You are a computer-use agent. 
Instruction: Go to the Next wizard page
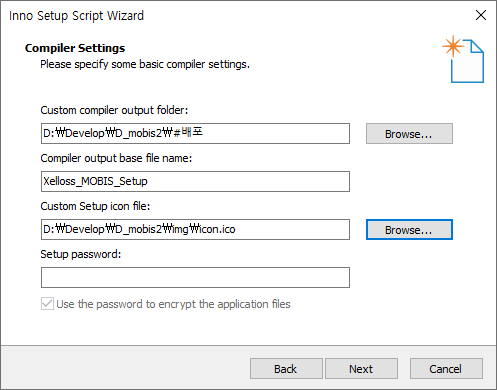pyautogui.click(x=361, y=369)
